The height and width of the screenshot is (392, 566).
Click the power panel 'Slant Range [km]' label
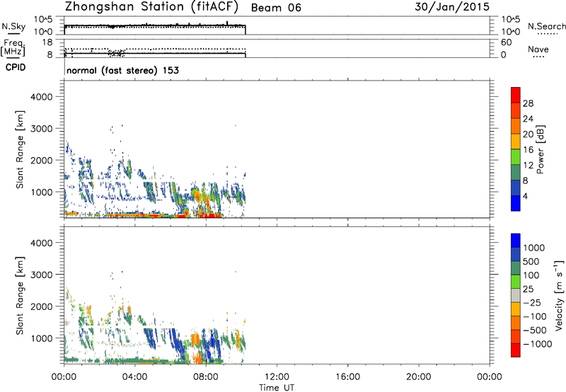pyautogui.click(x=20, y=149)
